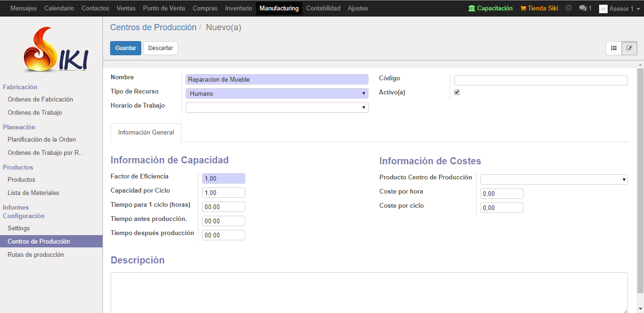
Task: Open the Capacitación link
Action: click(490, 8)
